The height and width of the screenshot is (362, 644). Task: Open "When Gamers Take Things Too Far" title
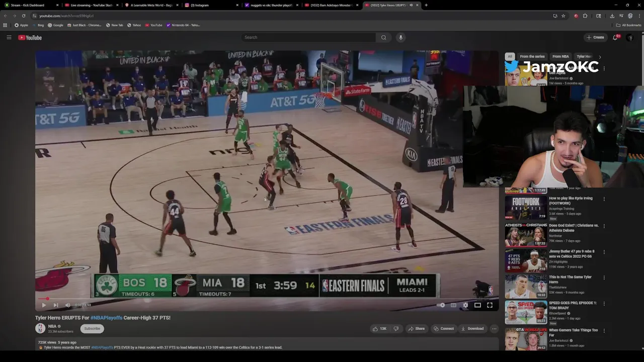click(x=574, y=332)
